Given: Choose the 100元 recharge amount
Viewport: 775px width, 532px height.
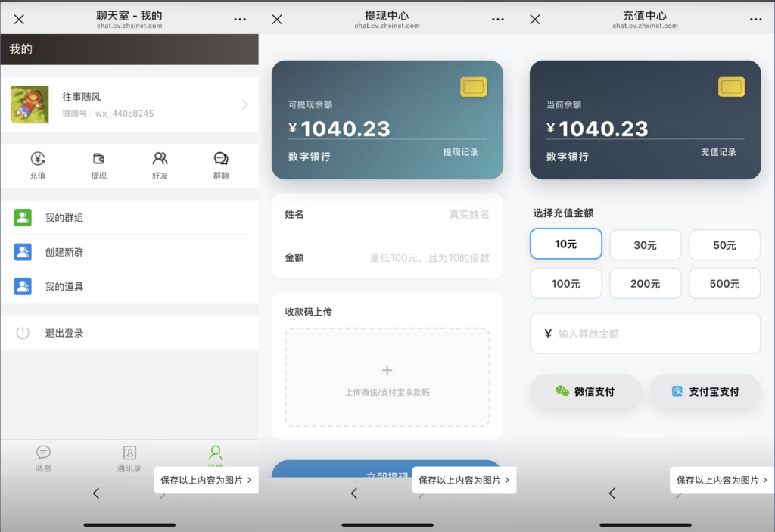Looking at the screenshot, I should [x=566, y=284].
